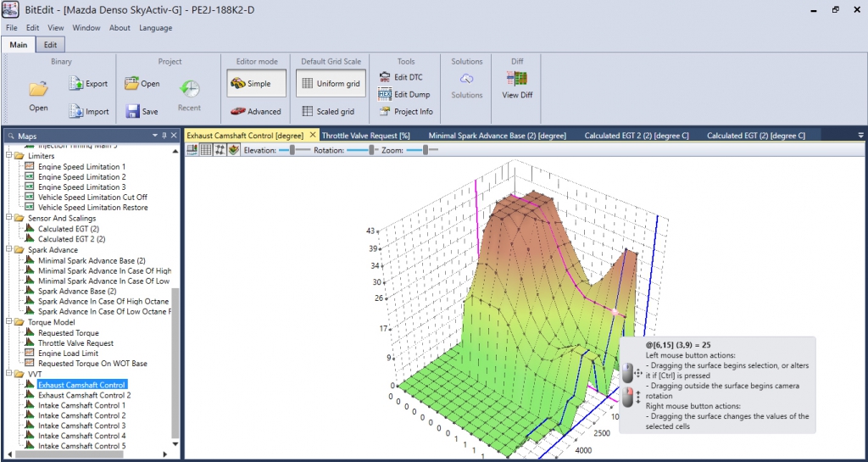Click the map icon next to Calculated EGT (2)
The width and height of the screenshot is (868, 462).
click(x=30, y=229)
